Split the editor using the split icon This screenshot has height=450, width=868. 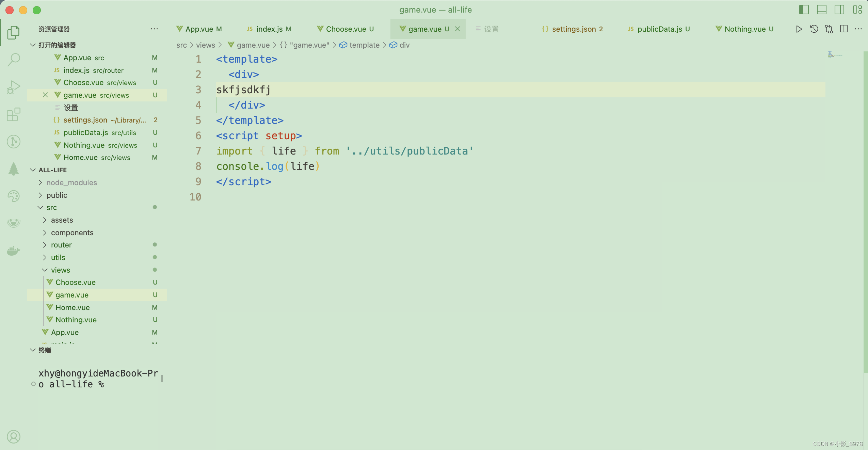point(844,29)
